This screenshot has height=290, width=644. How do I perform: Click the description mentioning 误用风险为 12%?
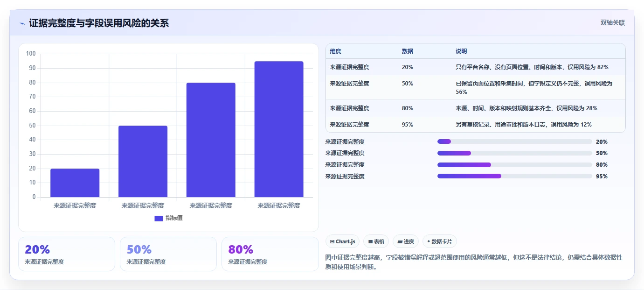[524, 125]
